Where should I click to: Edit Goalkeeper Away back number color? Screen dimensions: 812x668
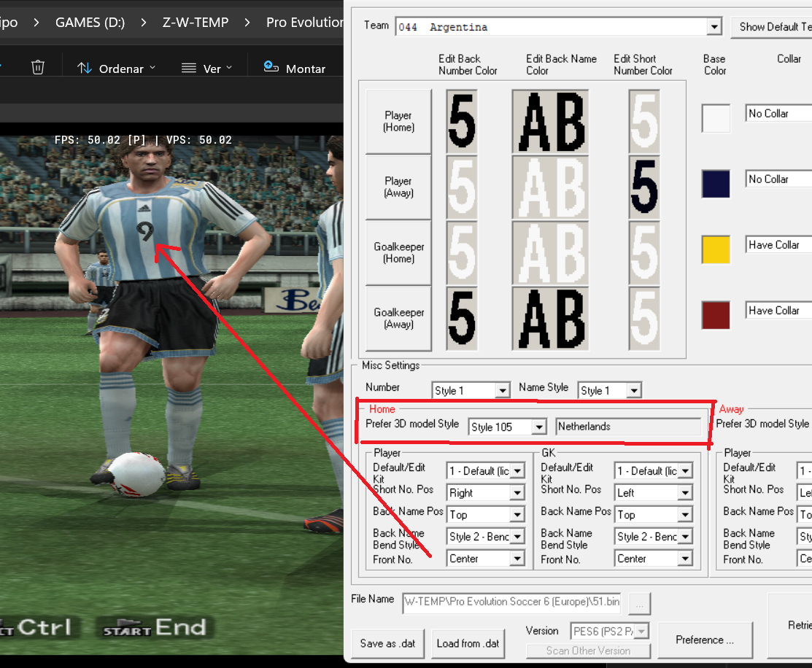pyautogui.click(x=462, y=319)
